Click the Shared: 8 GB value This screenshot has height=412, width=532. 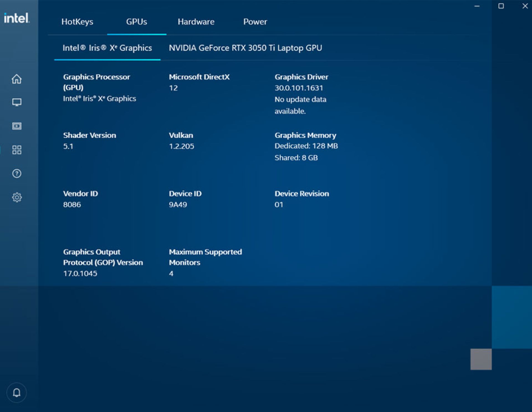pyautogui.click(x=296, y=158)
